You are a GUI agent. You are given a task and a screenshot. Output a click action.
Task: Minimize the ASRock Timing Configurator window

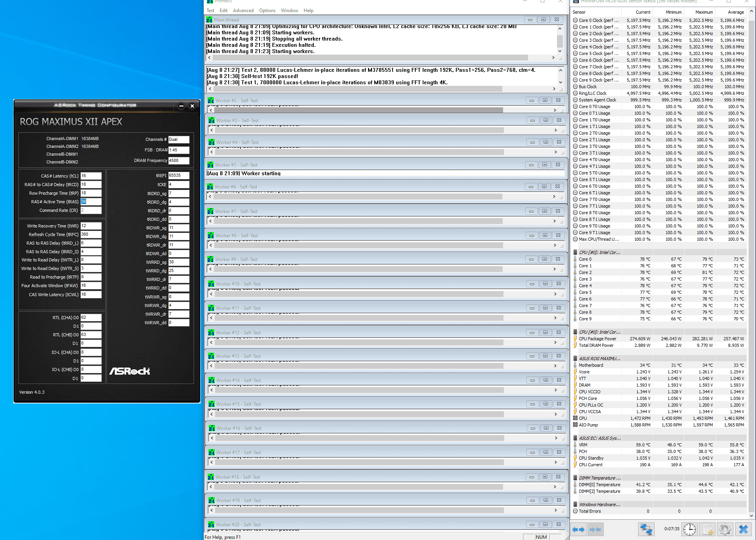tap(181, 106)
